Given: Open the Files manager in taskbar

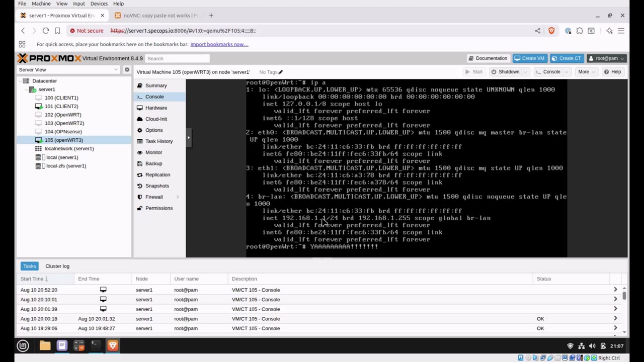Looking at the screenshot, I should (x=45, y=345).
